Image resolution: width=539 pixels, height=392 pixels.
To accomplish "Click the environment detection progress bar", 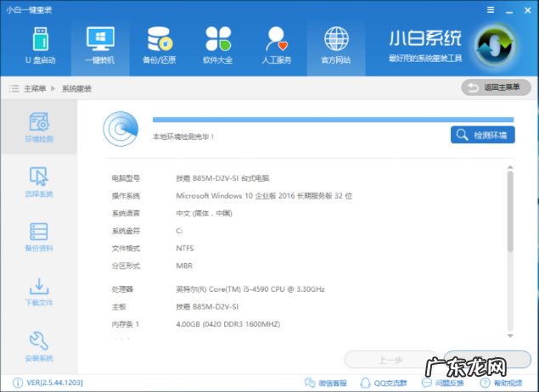I will pos(333,120).
